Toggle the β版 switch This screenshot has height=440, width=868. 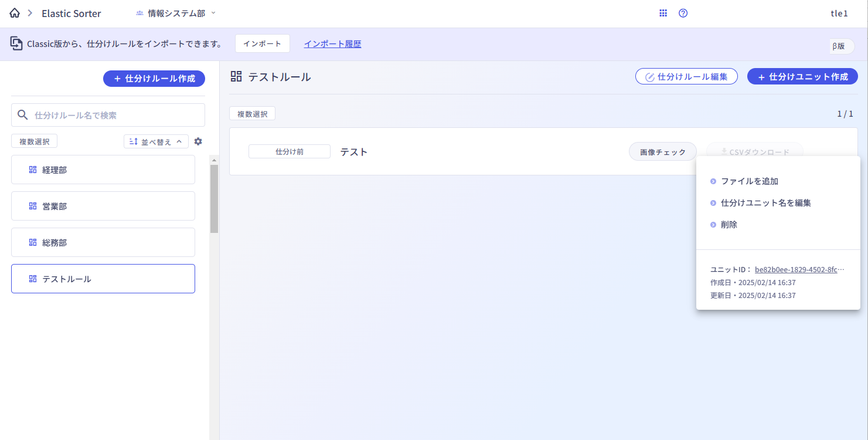842,46
